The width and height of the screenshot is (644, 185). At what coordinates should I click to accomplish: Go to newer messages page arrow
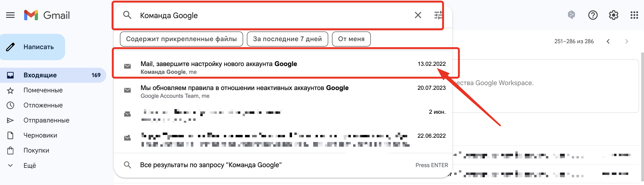click(x=608, y=42)
